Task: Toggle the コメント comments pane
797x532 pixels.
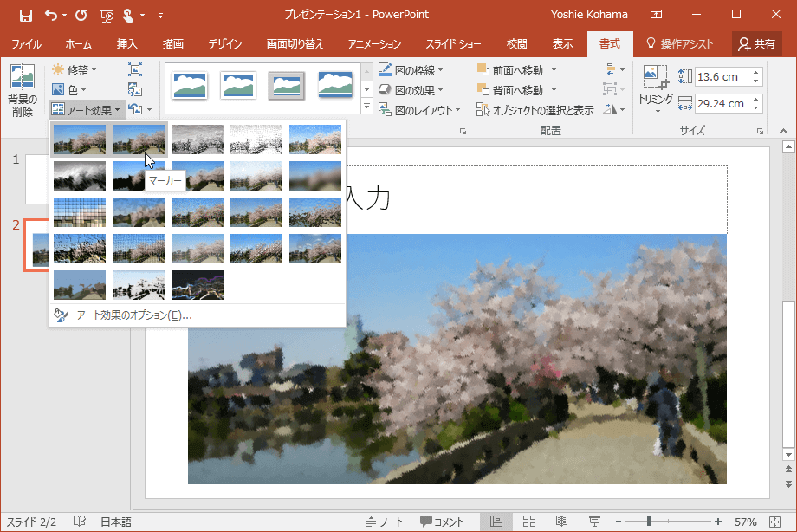Action: (x=443, y=522)
